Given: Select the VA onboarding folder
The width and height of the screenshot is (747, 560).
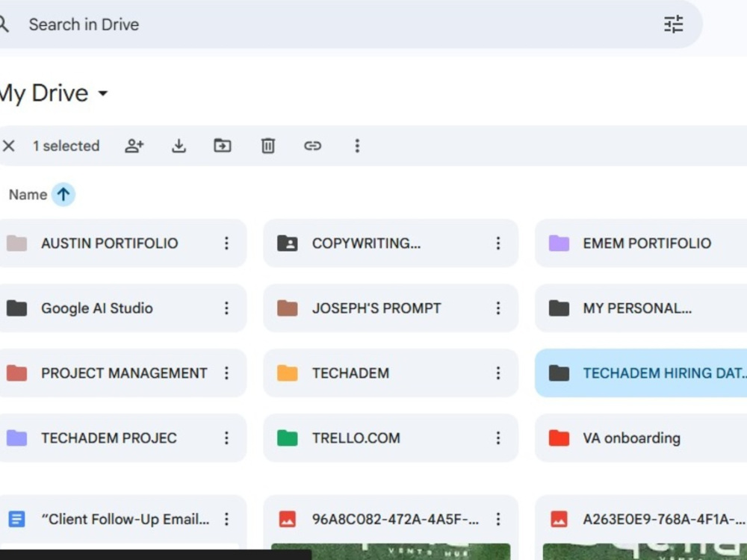Looking at the screenshot, I should coord(641,438).
